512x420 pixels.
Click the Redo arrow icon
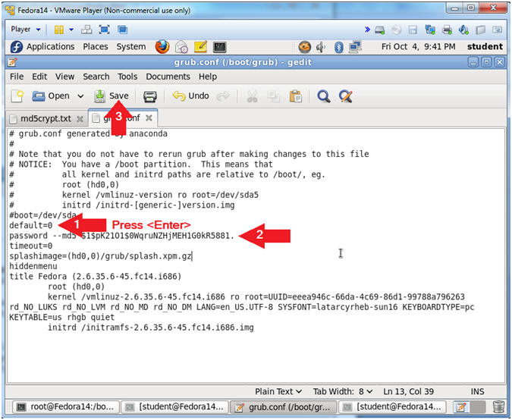point(223,96)
